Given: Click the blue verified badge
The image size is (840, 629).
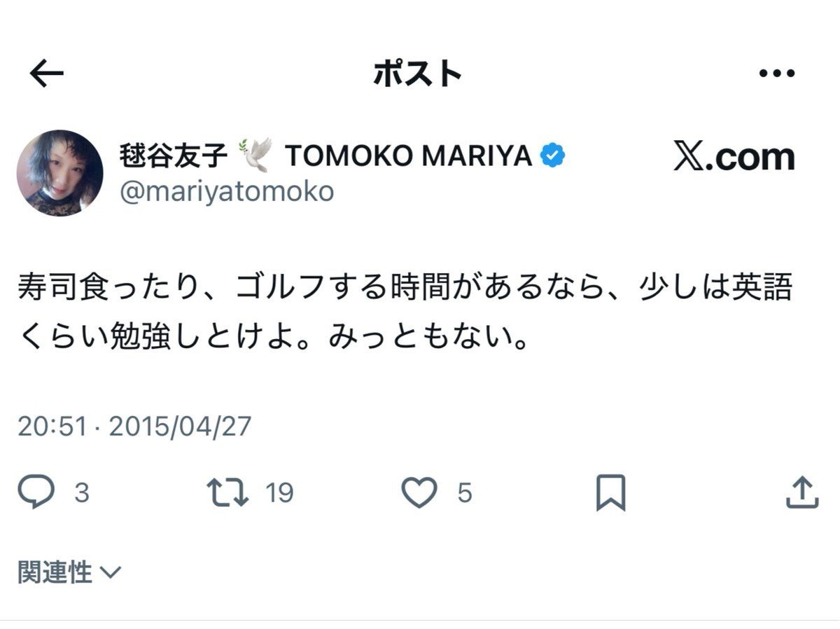Looking at the screenshot, I should [552, 155].
